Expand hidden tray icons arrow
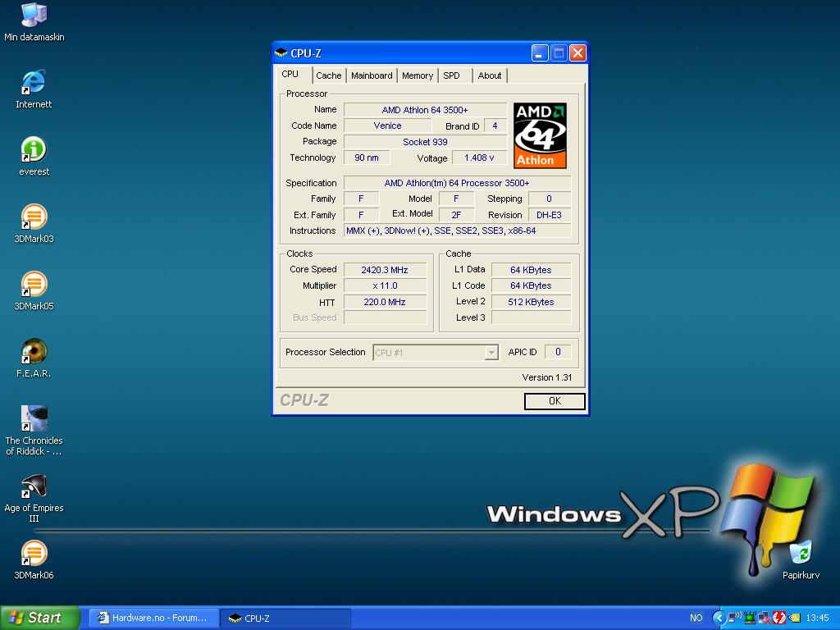The width and height of the screenshot is (840, 630). [x=719, y=618]
